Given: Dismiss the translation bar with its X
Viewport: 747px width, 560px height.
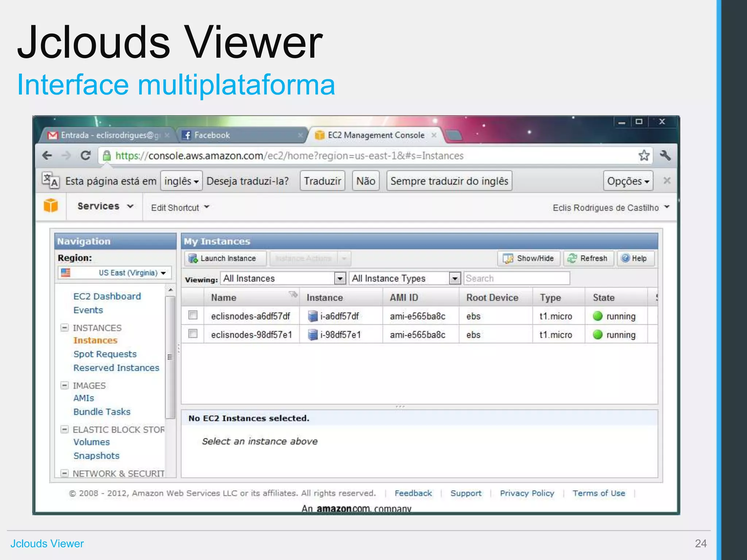Looking at the screenshot, I should (667, 180).
